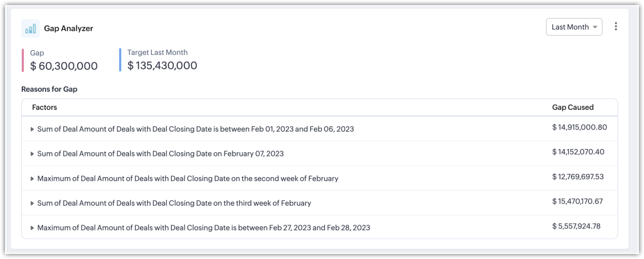Screen dimensions: 644x259
Task: Expand the February 07, 2023 factor row
Action: pos(32,154)
